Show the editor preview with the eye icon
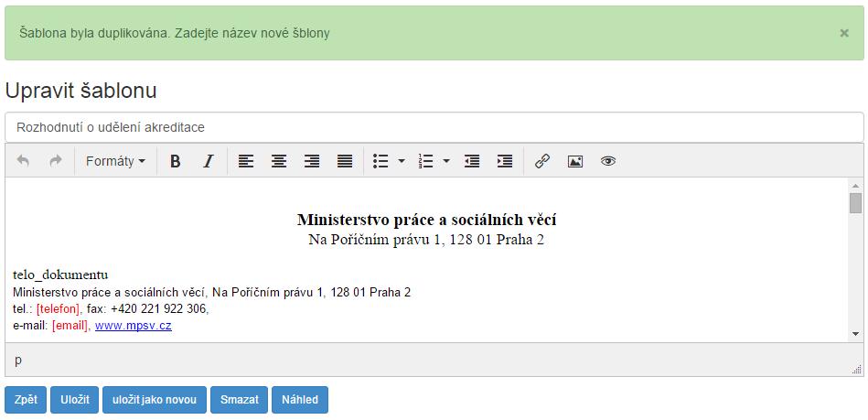The width and height of the screenshot is (868, 420). (608, 161)
